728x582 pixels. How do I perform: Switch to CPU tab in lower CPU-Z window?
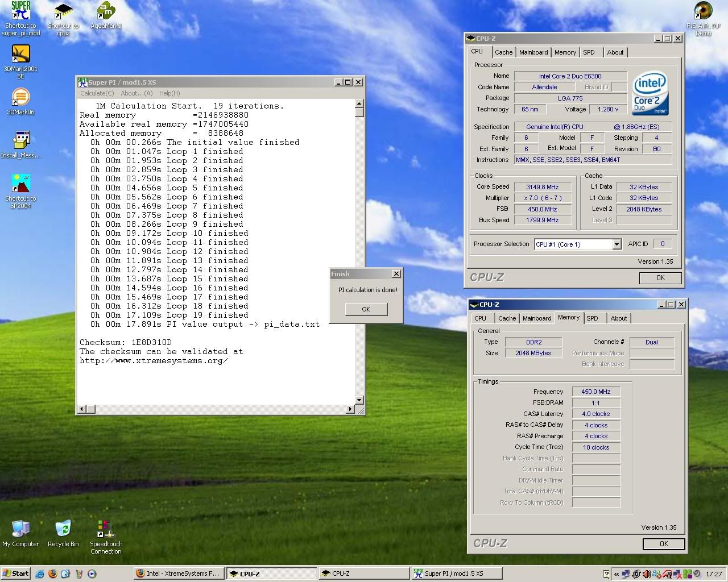point(481,318)
